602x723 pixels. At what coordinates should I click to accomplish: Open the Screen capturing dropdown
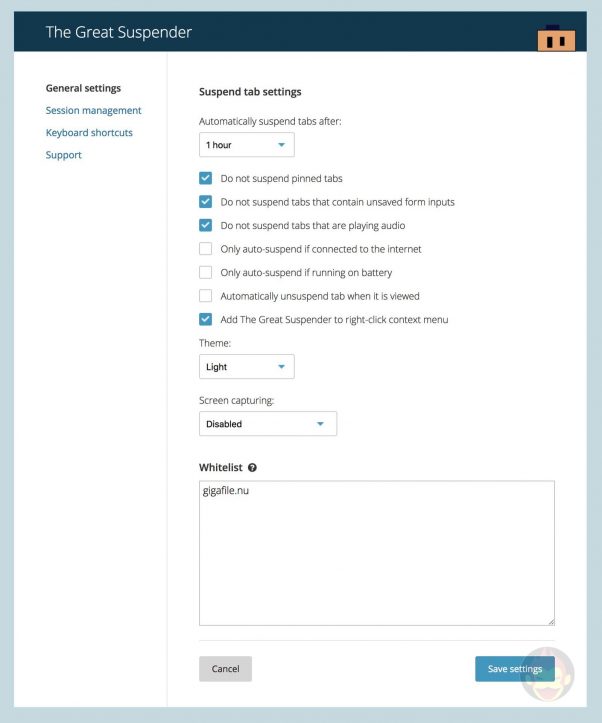point(267,424)
